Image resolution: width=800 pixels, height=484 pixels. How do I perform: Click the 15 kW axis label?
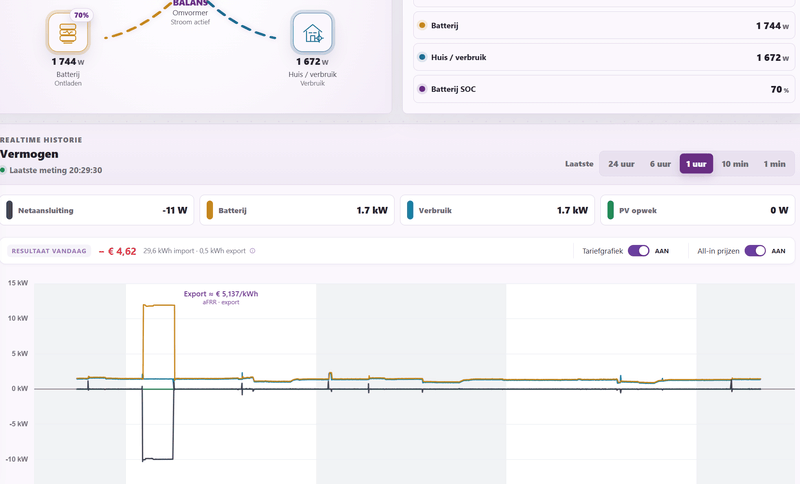(x=18, y=283)
